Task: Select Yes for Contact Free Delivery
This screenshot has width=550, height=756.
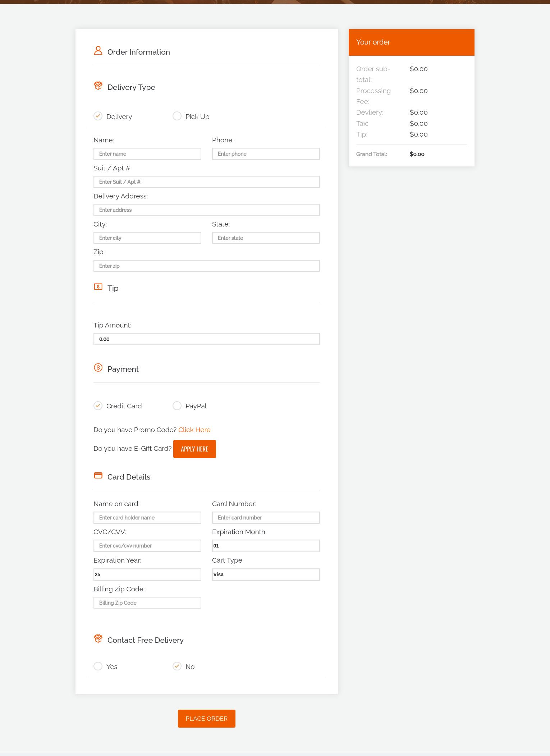Action: coord(98,666)
